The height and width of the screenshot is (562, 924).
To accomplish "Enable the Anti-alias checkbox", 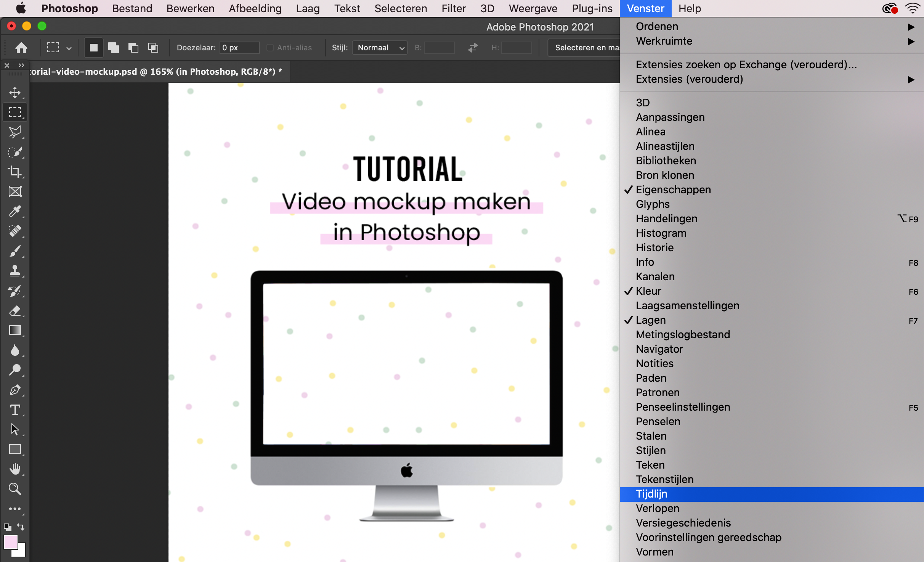I will click(270, 47).
